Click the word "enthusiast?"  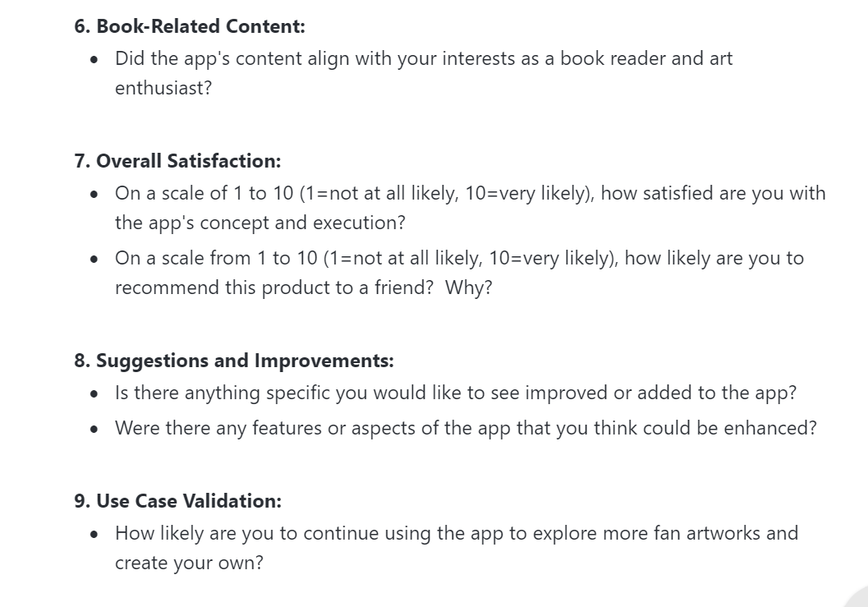coord(163,88)
